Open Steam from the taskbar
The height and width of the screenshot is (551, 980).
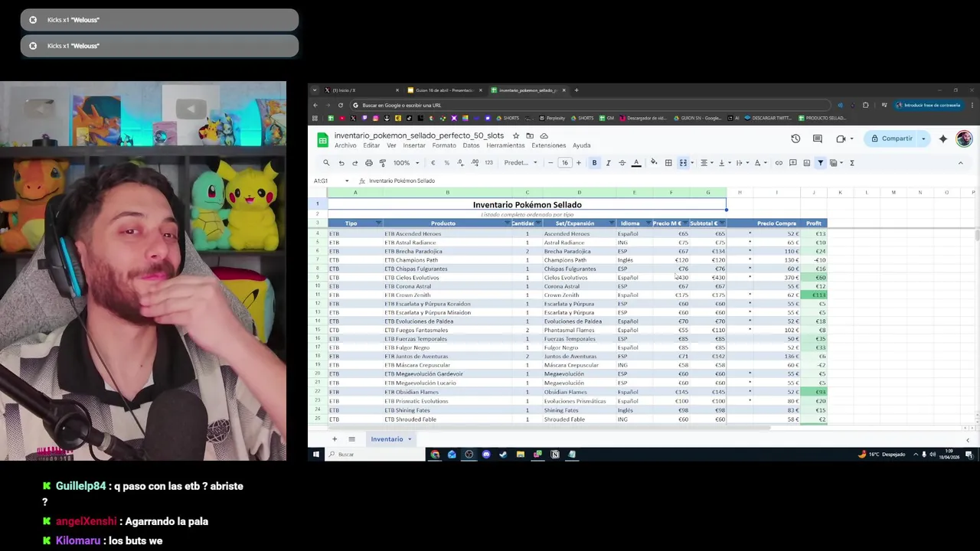pyautogui.click(x=503, y=455)
